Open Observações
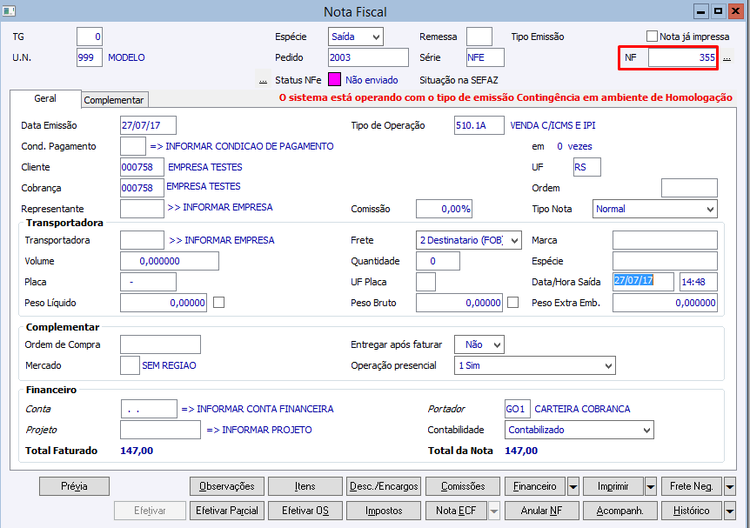The width and height of the screenshot is (750, 528). [227, 486]
